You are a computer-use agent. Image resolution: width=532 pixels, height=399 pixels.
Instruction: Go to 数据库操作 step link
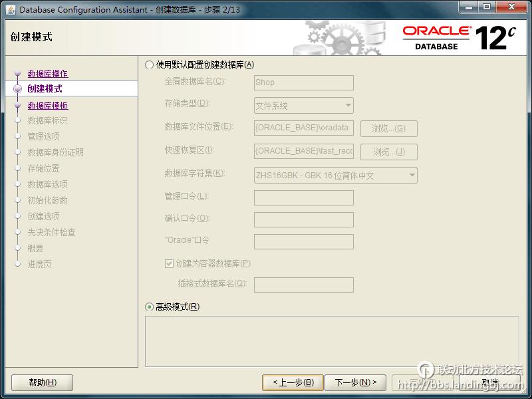tap(48, 74)
